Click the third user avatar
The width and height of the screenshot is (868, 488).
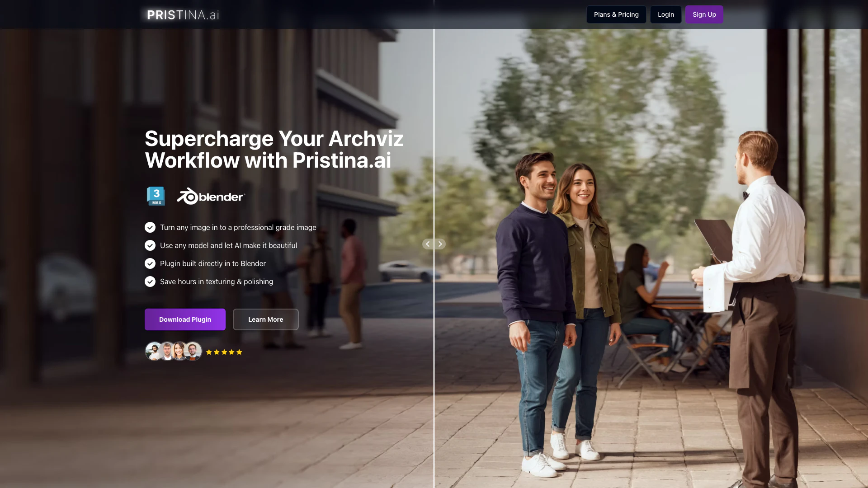tap(180, 351)
